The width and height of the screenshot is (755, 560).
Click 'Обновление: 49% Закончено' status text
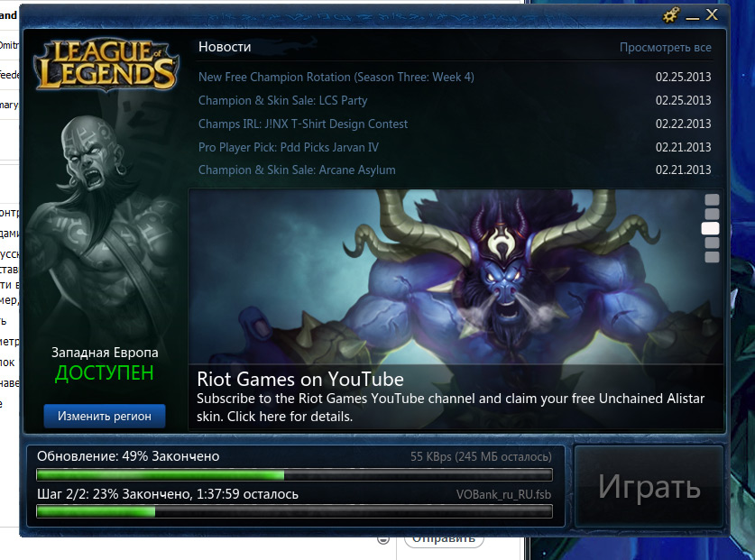(x=128, y=456)
